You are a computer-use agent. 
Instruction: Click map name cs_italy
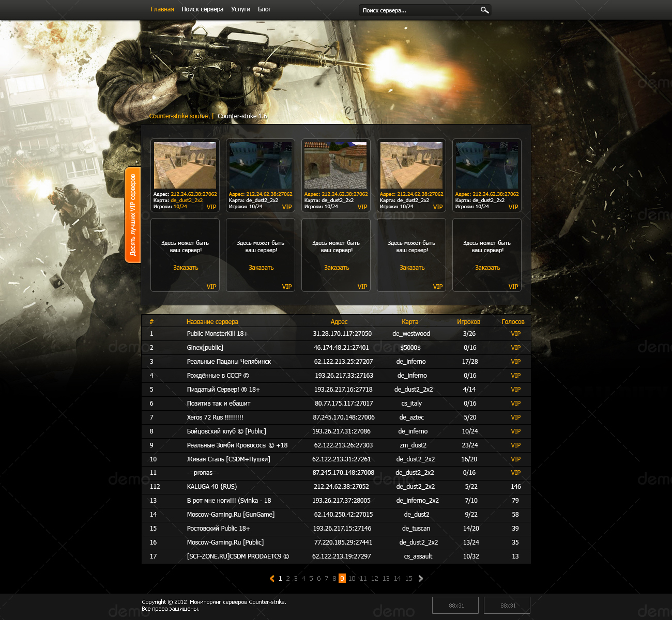pos(411,404)
